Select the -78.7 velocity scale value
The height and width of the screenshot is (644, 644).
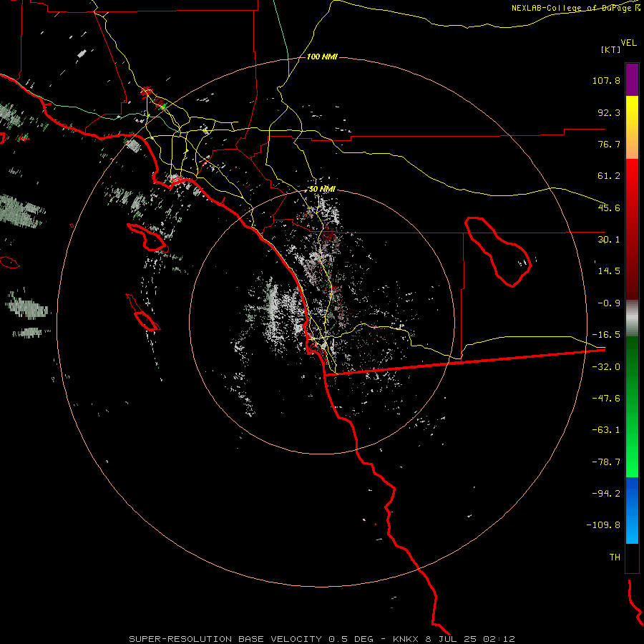coord(606,462)
